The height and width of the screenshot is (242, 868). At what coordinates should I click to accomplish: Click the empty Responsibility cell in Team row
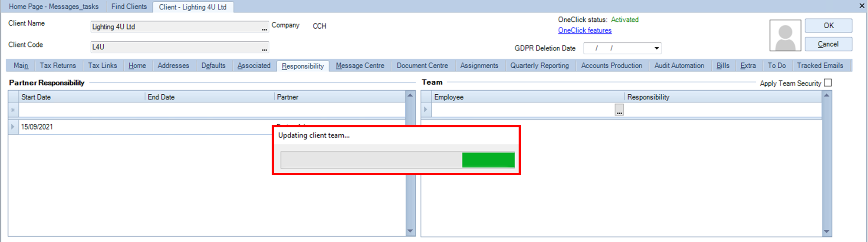(x=723, y=110)
